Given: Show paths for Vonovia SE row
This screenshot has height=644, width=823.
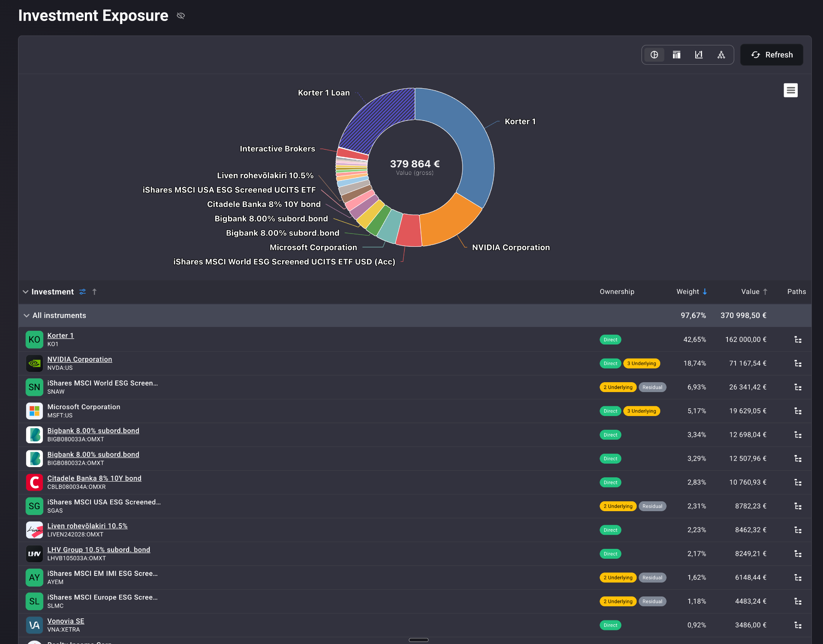Looking at the screenshot, I should pyautogui.click(x=798, y=625).
